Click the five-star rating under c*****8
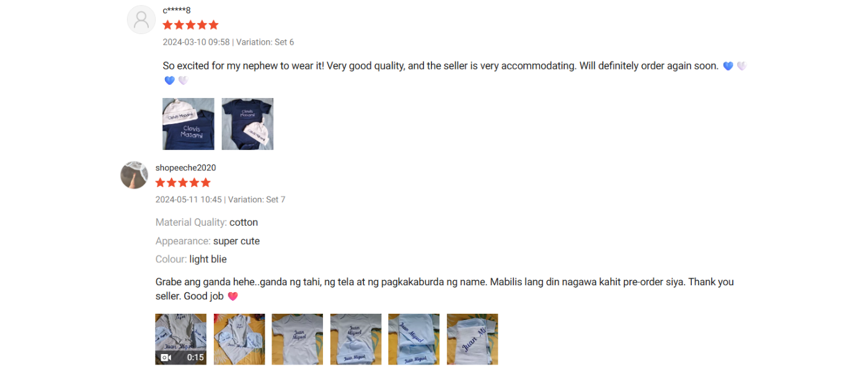This screenshot has height=372, width=868. coord(191,25)
